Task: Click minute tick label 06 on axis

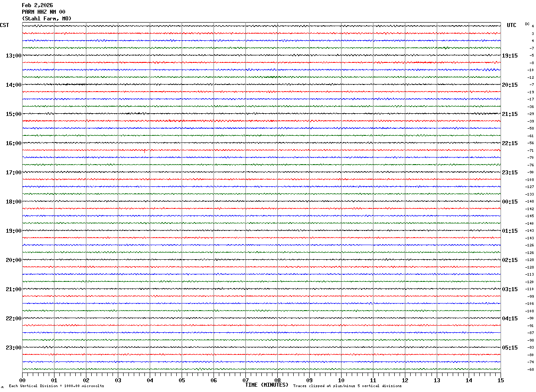Action: click(x=214, y=380)
